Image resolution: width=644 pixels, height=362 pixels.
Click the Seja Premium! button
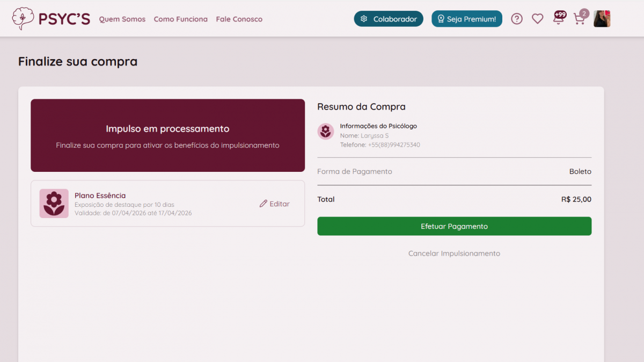pos(466,19)
